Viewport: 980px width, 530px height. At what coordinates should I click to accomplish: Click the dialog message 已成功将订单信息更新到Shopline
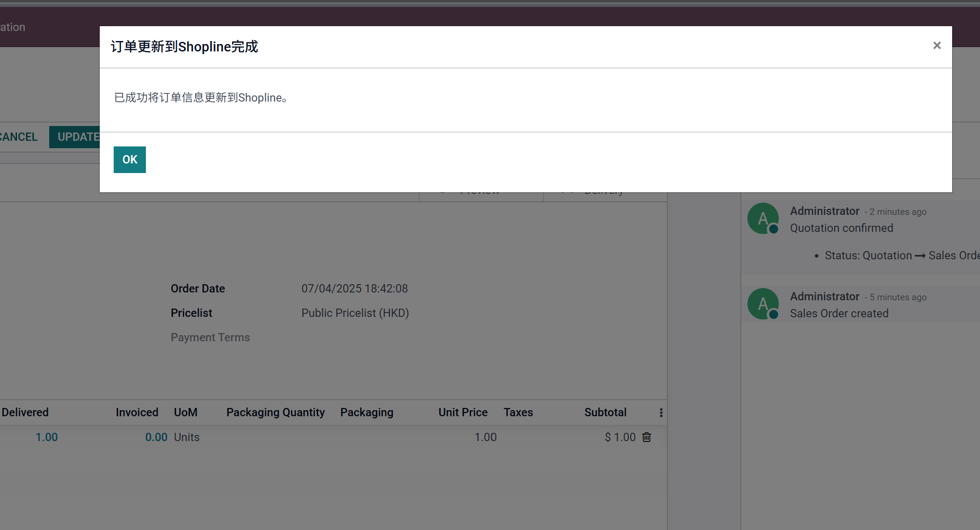pyautogui.click(x=200, y=98)
